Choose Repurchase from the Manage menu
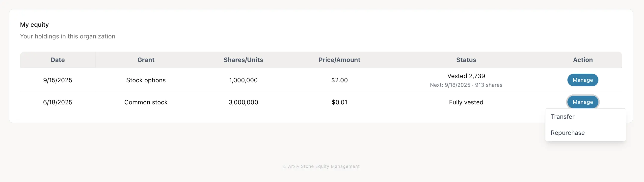 (567, 132)
